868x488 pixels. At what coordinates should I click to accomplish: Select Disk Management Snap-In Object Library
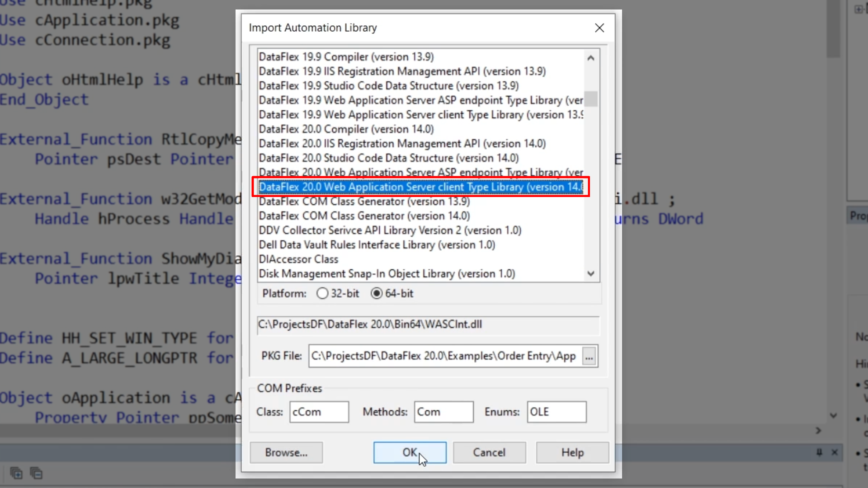pos(387,274)
